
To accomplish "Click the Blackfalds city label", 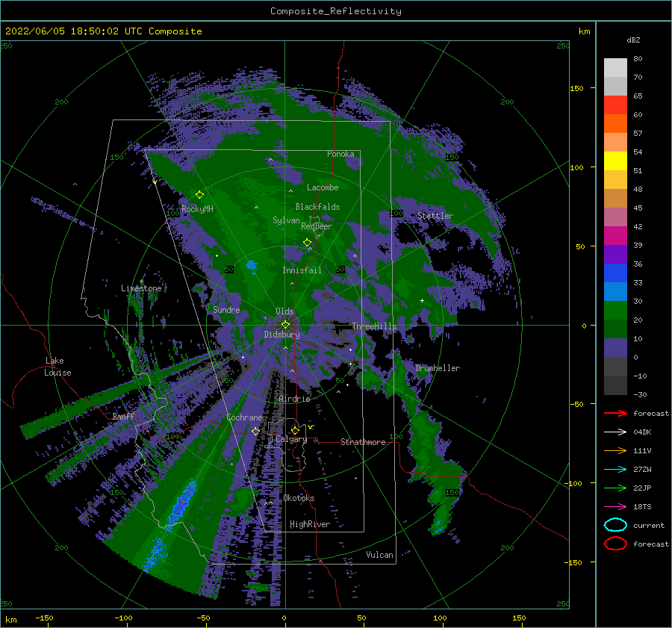I will click(317, 207).
